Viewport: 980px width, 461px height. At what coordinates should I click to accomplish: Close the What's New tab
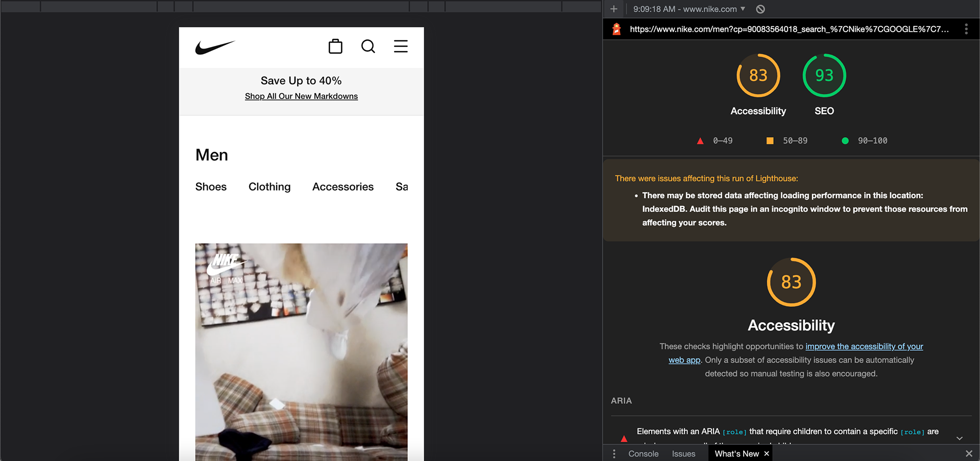point(766,453)
